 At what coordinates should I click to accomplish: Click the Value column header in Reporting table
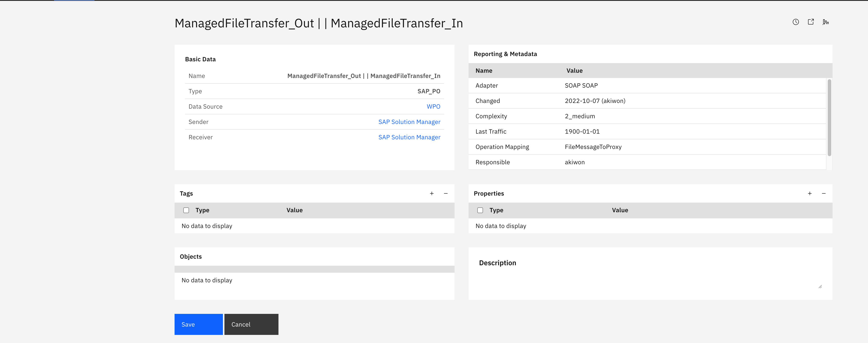[x=574, y=71]
